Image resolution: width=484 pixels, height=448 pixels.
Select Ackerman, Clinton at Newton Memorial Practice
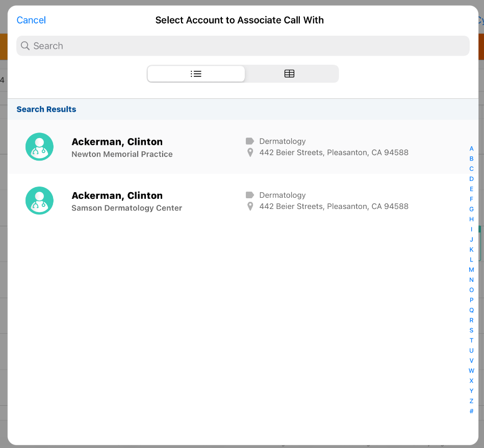pyautogui.click(x=117, y=142)
